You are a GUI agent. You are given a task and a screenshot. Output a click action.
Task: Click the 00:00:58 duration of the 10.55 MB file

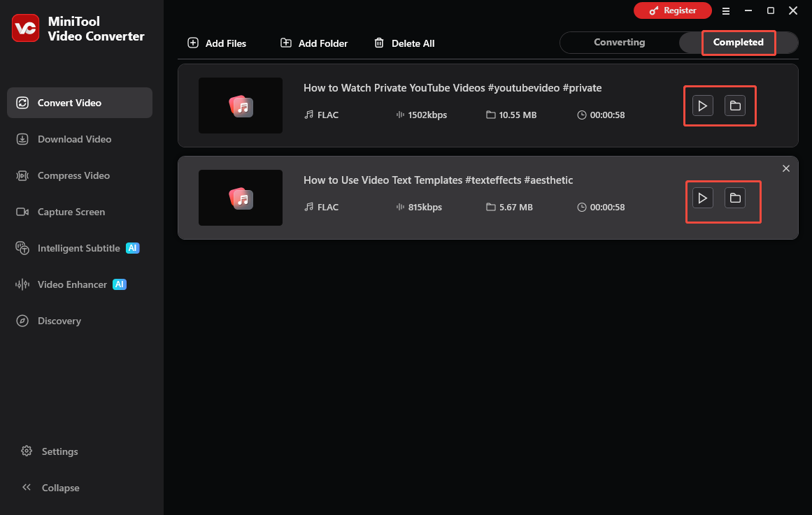[607, 115]
